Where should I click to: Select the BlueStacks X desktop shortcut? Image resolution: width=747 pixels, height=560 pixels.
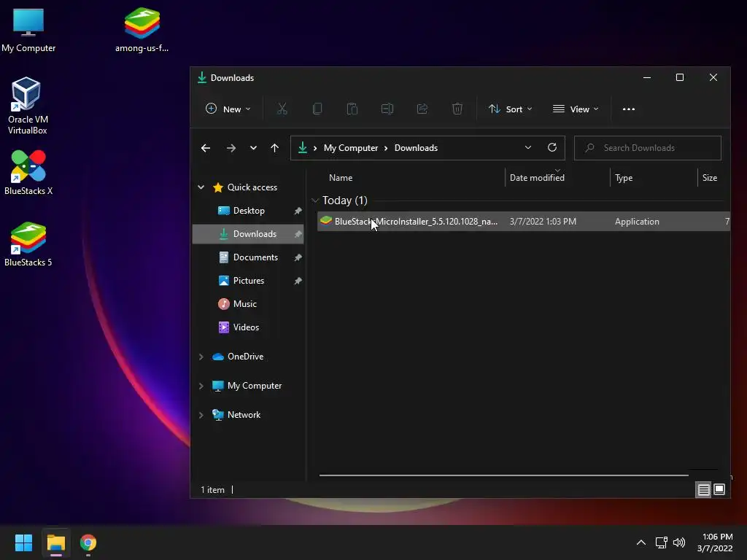click(x=28, y=172)
